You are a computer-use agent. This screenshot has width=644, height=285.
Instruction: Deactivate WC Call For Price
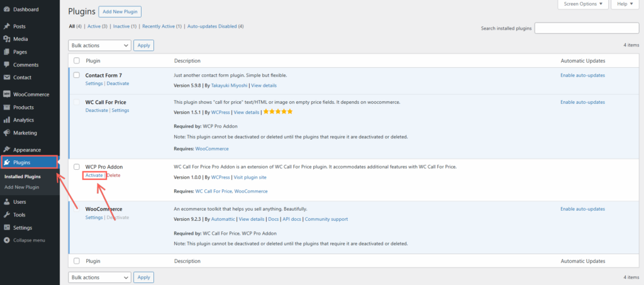tap(96, 111)
